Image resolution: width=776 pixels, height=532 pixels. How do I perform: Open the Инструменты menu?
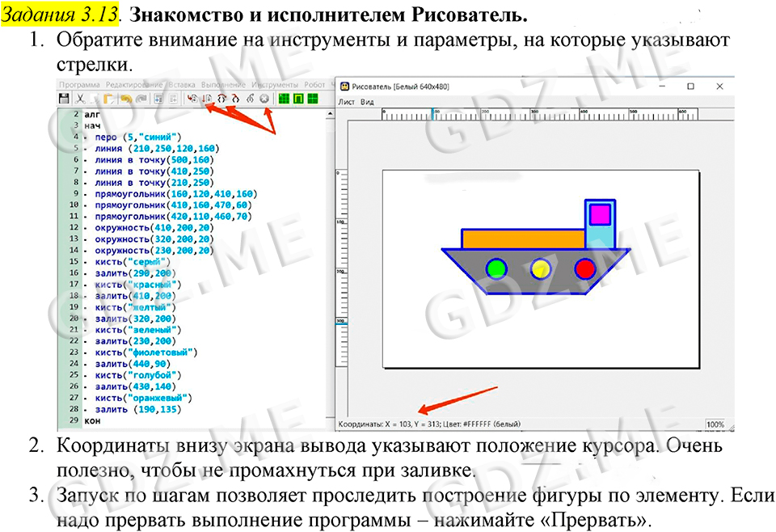tap(275, 84)
